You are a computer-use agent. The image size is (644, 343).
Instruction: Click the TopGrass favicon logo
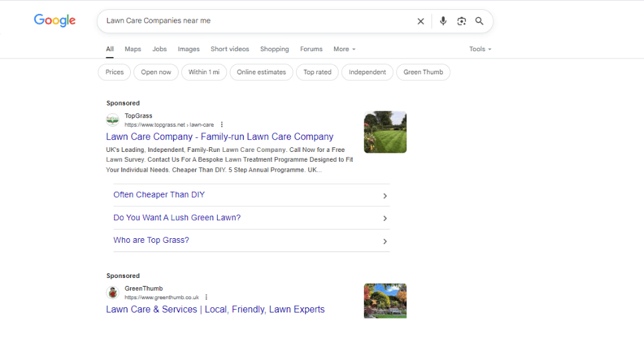pyautogui.click(x=113, y=120)
